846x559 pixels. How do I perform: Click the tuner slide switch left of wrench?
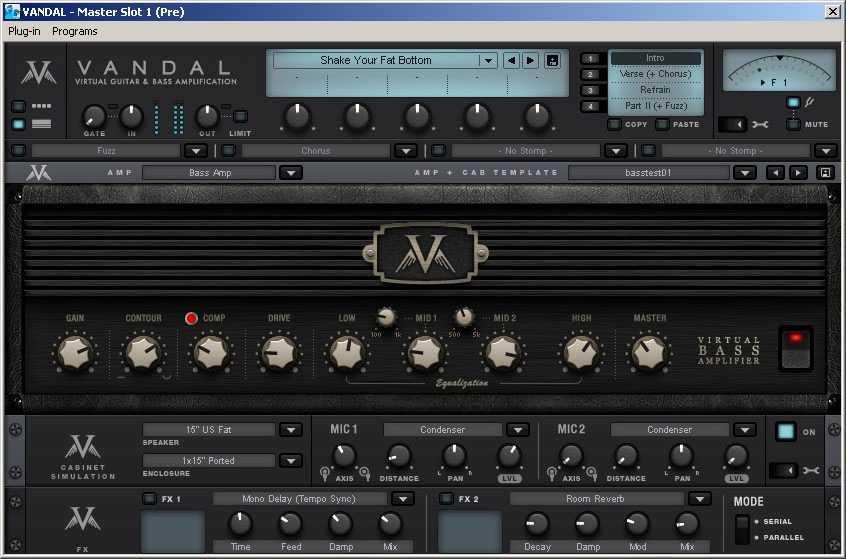coord(732,125)
